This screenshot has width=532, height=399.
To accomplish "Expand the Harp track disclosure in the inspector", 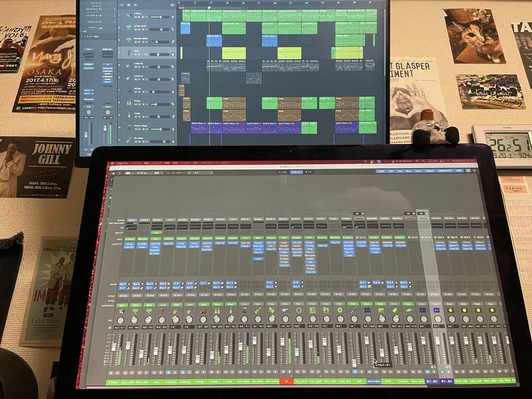I will pos(82,37).
